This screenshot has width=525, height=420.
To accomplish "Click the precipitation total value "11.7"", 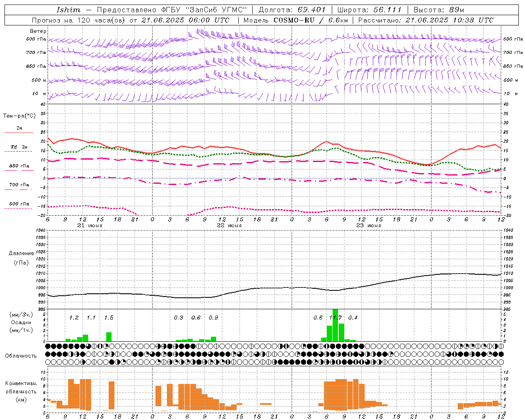I will [x=336, y=318].
